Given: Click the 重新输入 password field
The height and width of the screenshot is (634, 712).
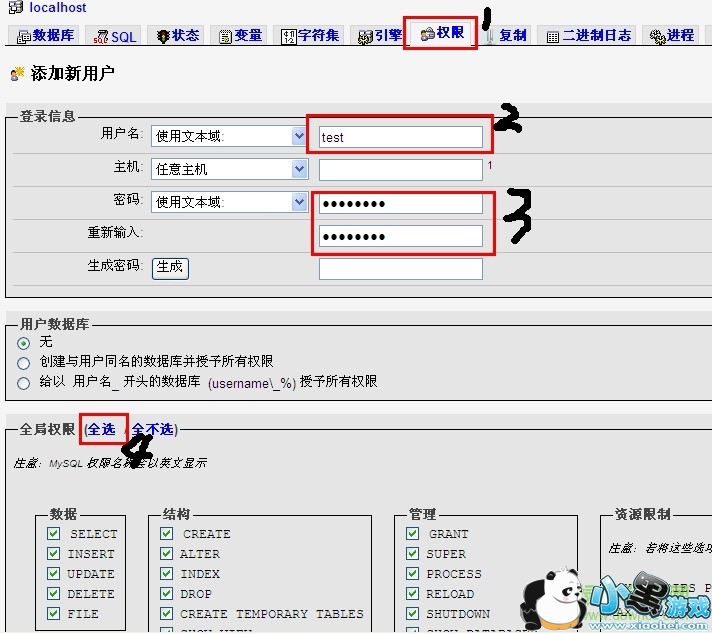Looking at the screenshot, I should click(400, 236).
